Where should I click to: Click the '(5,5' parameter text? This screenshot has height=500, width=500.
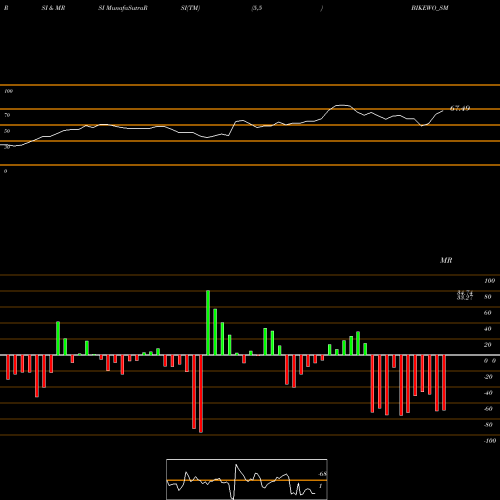[x=257, y=8]
